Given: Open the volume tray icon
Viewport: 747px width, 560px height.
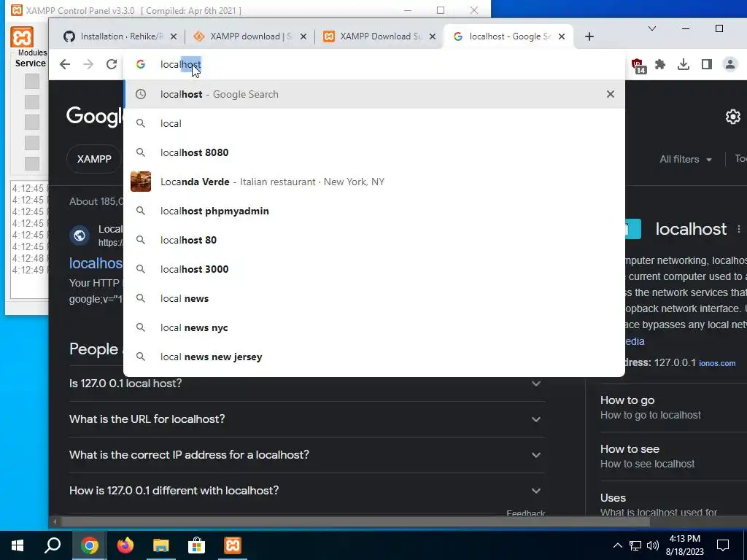Looking at the screenshot, I should (x=653, y=545).
